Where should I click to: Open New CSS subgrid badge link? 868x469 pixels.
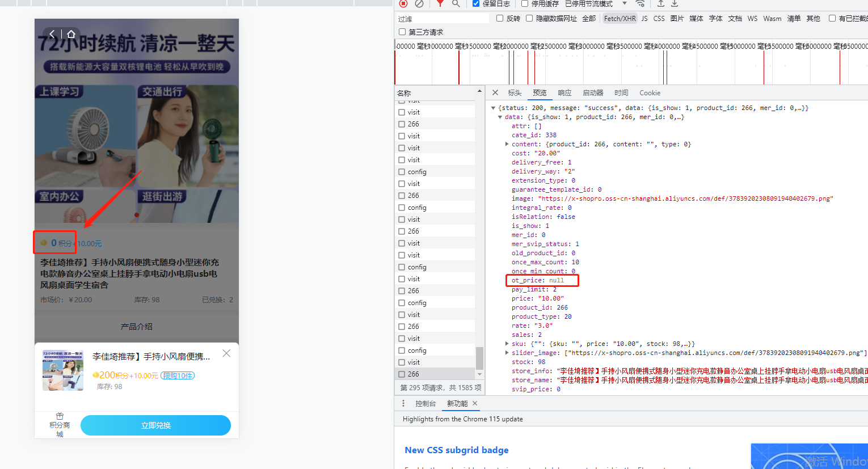pos(457,450)
